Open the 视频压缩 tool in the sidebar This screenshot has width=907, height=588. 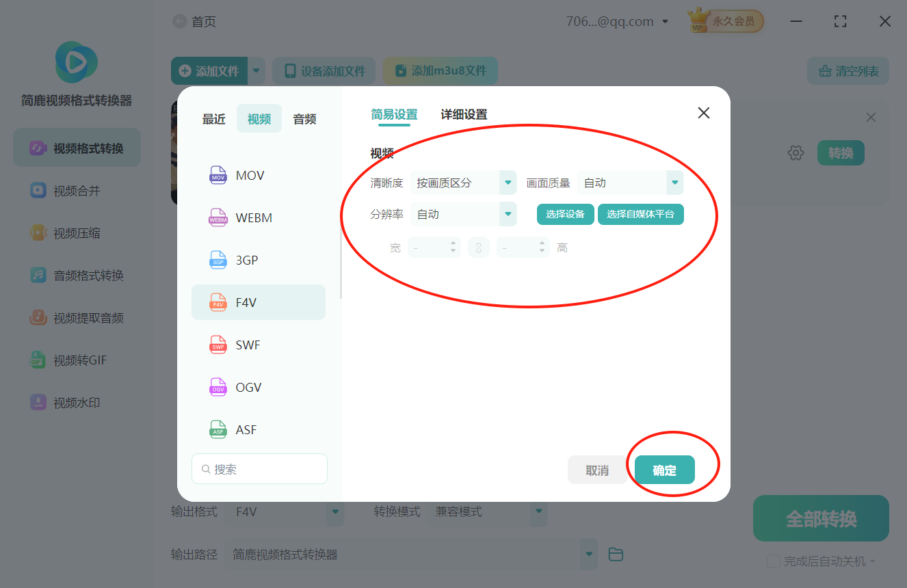click(76, 232)
